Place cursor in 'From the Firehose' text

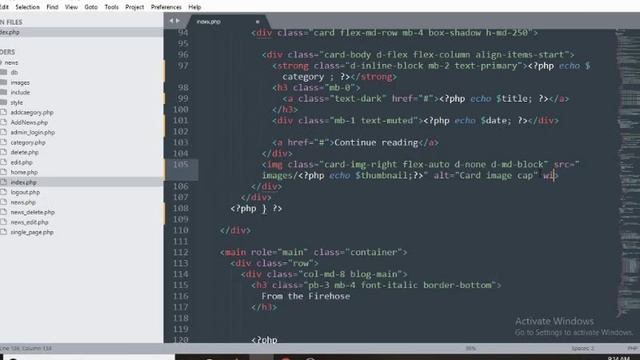pyautogui.click(x=306, y=296)
